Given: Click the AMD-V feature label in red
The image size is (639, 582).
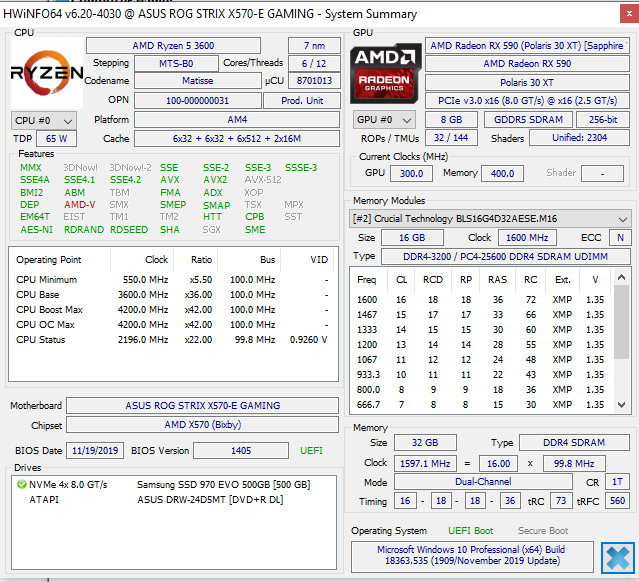Looking at the screenshot, I should pyautogui.click(x=79, y=205).
